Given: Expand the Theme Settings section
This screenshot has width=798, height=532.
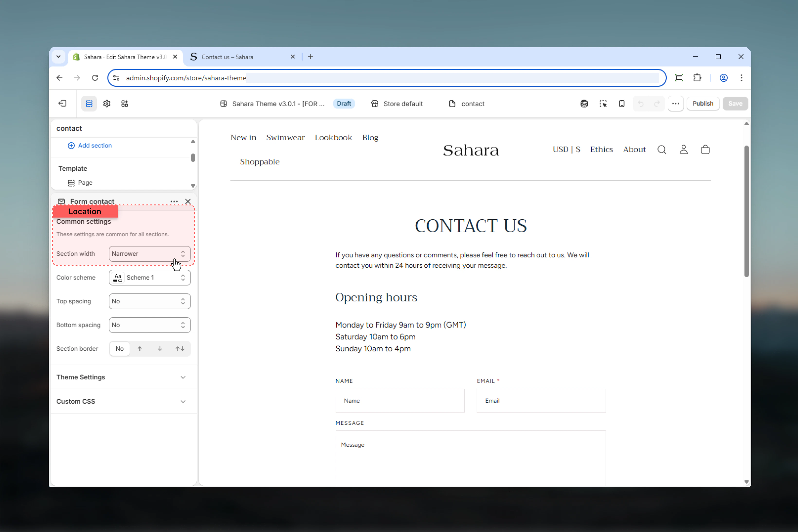Looking at the screenshot, I should [123, 377].
